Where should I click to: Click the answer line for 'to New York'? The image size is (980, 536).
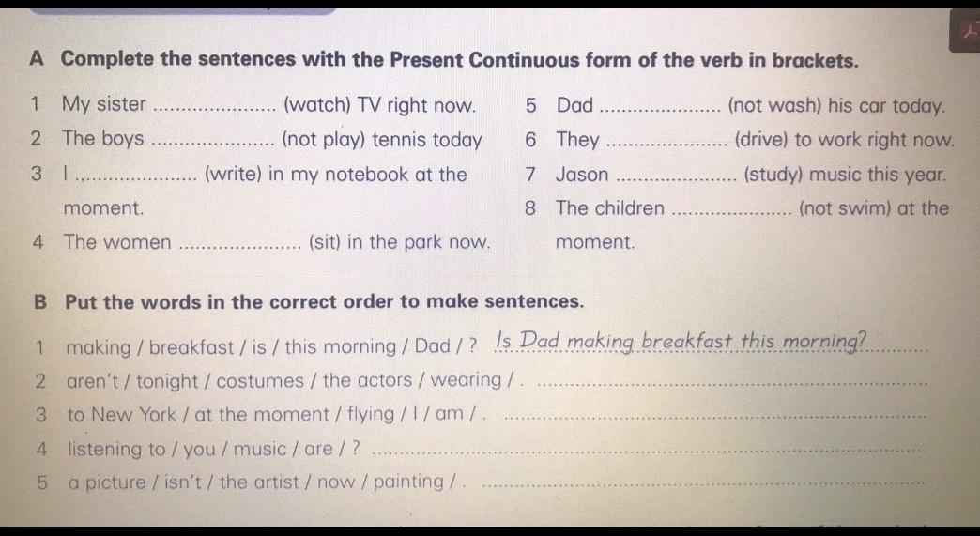tap(715, 417)
